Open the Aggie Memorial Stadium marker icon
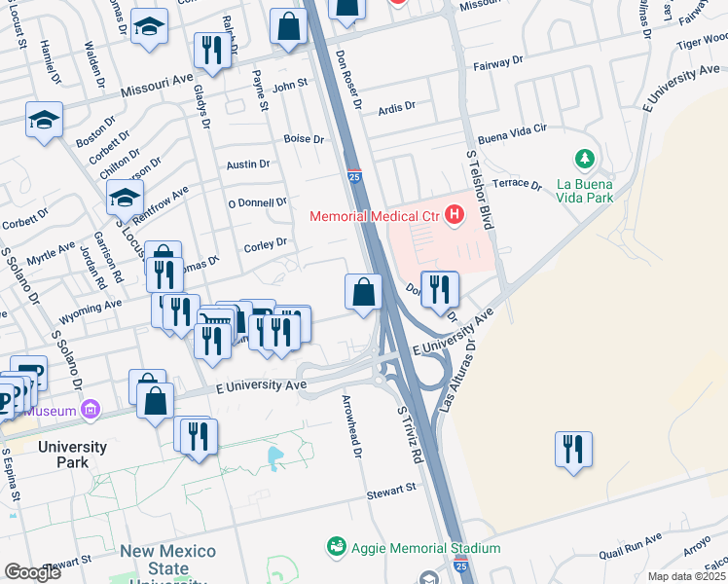 tap(337, 546)
